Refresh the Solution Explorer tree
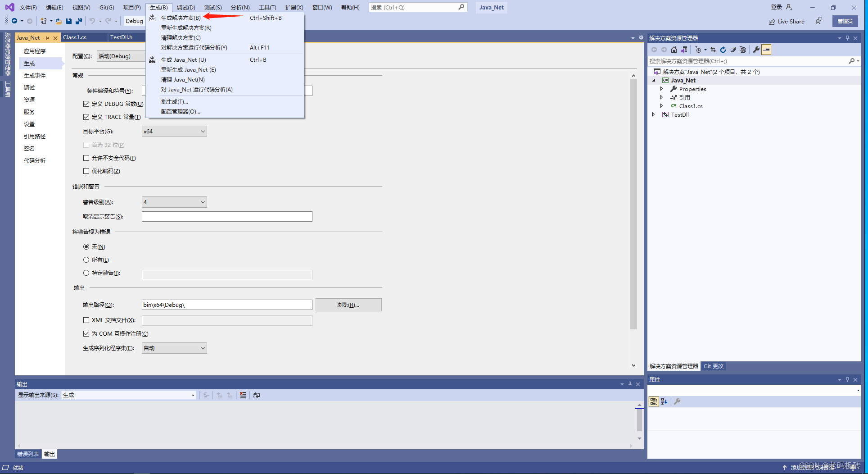This screenshot has height=474, width=868. tap(723, 50)
